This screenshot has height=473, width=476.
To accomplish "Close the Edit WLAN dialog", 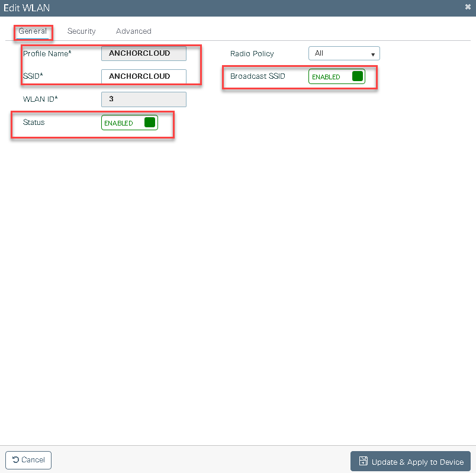I will click(468, 7).
